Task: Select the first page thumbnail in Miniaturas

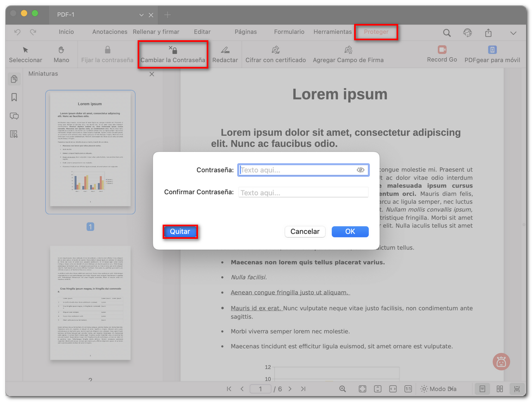Action: click(91, 151)
